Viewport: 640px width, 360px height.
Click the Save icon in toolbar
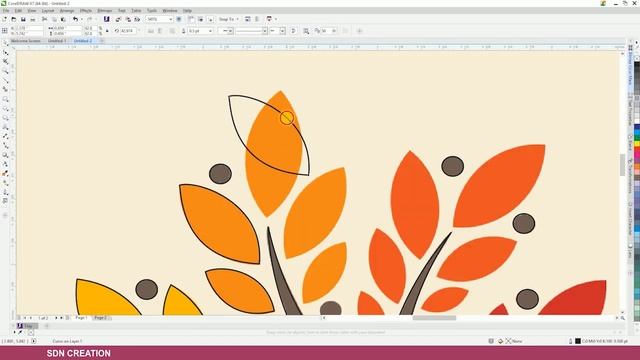23,19
